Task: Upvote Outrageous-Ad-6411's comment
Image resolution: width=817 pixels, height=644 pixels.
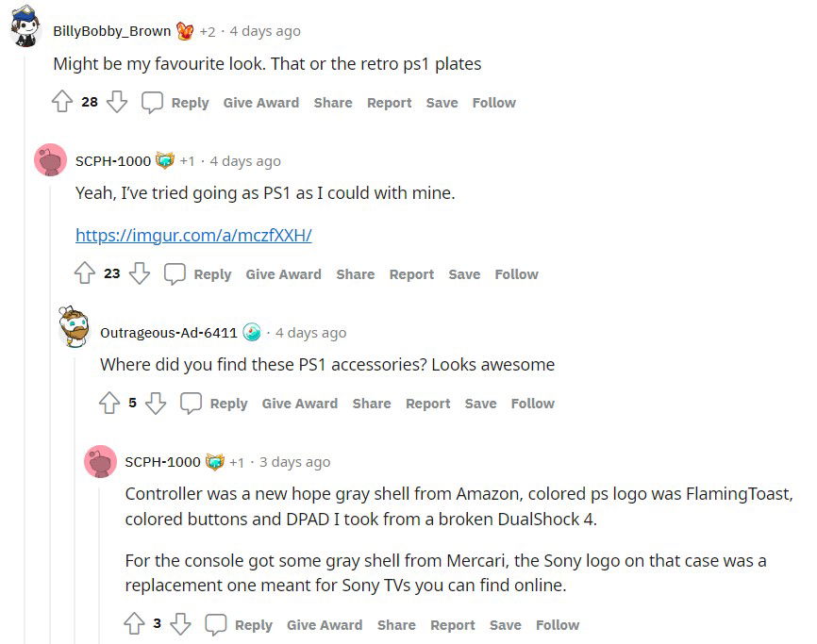Action: [x=109, y=403]
